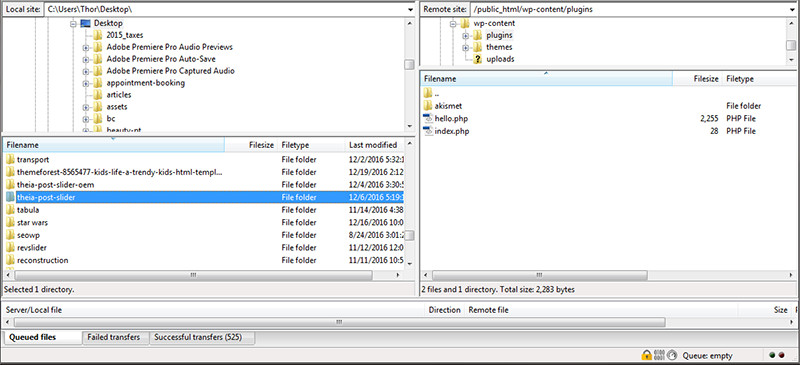Image resolution: width=800 pixels, height=365 pixels.
Task: Click the tabula folder icon
Action: [x=10, y=210]
